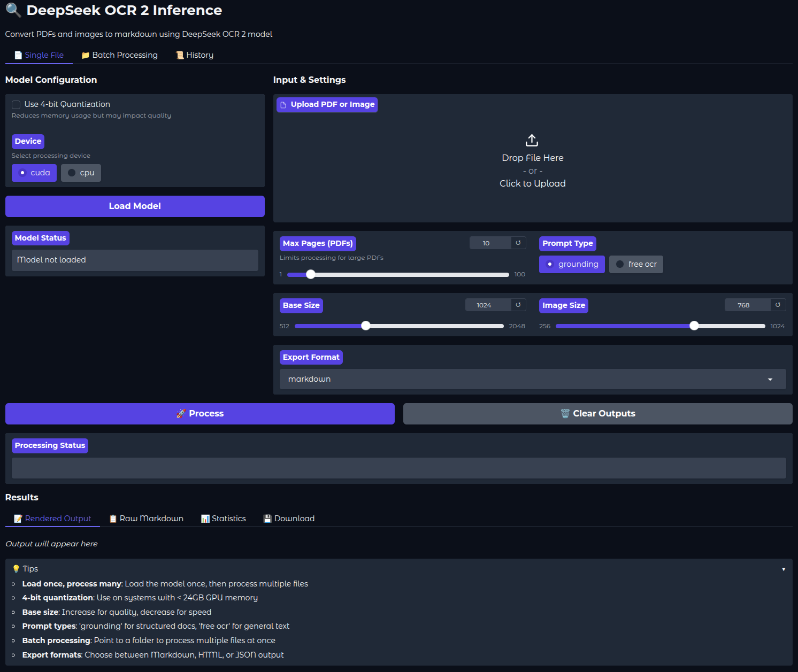This screenshot has width=798, height=672.
Task: Switch to the Raw Markdown tab
Action: pyautogui.click(x=146, y=519)
